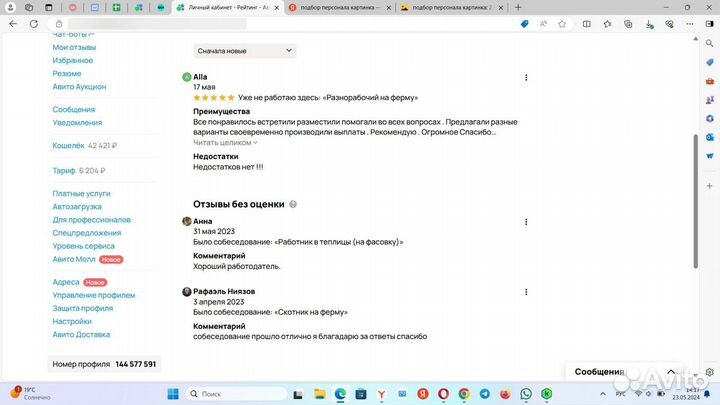Screen dimensions: 720x405
Task: Open Настройки link
Action: (x=72, y=321)
